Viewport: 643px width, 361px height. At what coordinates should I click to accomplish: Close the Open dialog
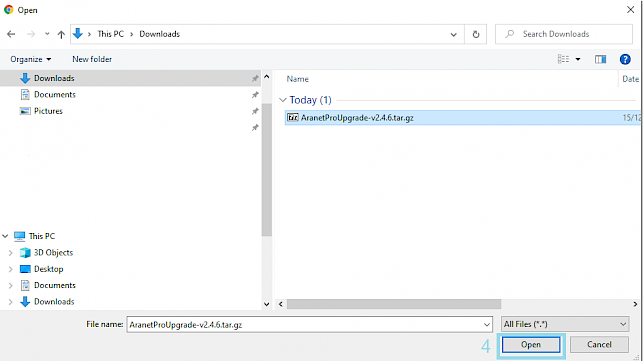(630, 9)
